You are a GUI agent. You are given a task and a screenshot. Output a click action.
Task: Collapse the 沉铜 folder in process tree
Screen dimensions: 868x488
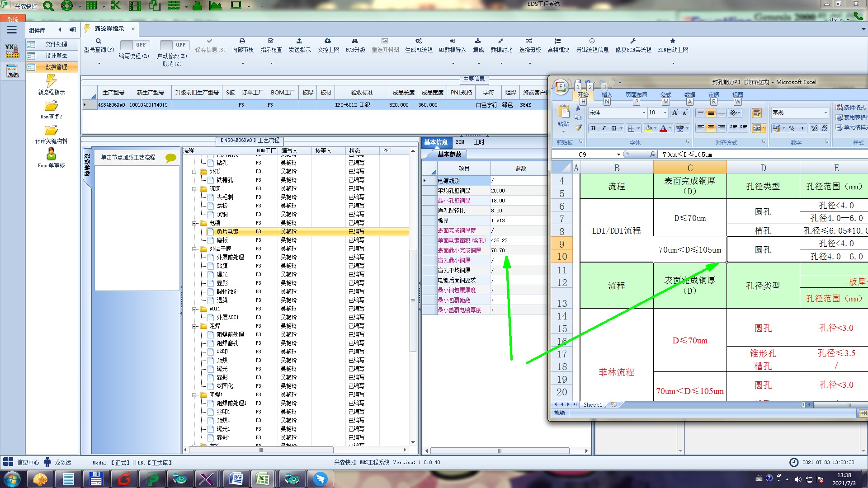(194, 189)
